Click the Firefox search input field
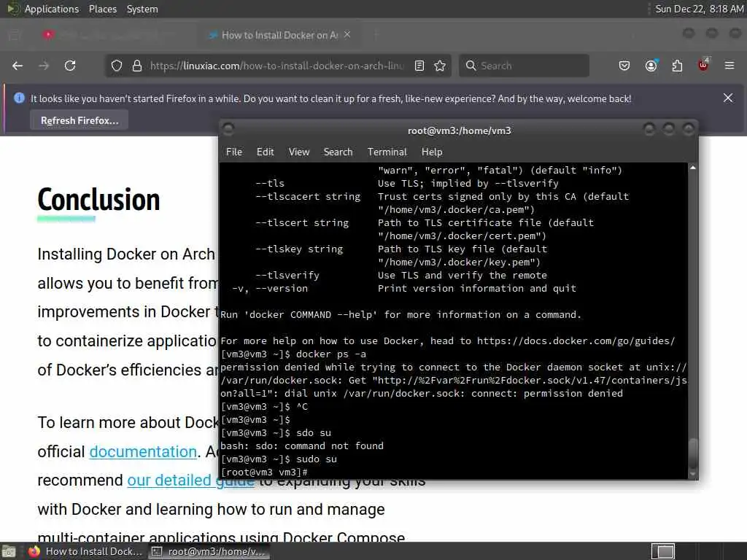Screen dimensions: 747x560 point(524,66)
